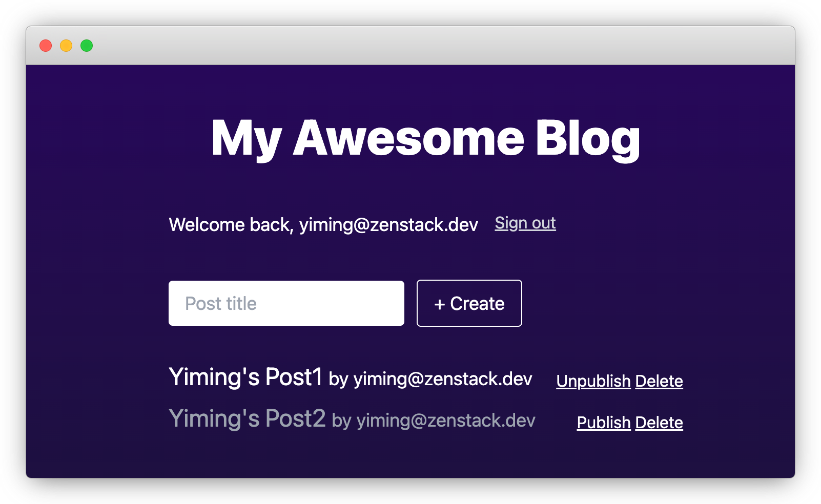Click the My Awesome Blog heading
The height and width of the screenshot is (504, 821).
(x=425, y=138)
